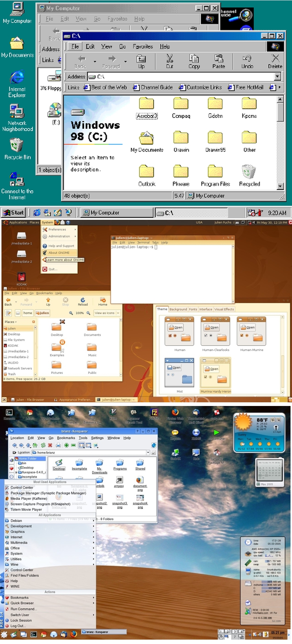Select the Human-Clearlooks theme thumbnail
The width and height of the screenshot is (292, 644).
pos(216,334)
